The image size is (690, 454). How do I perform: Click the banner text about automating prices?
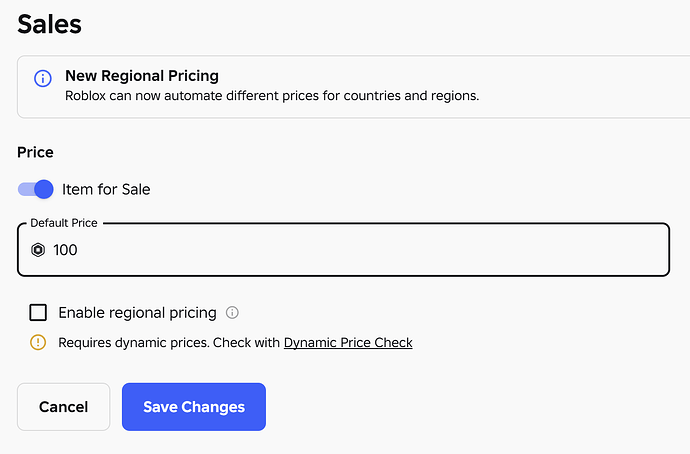click(x=272, y=96)
